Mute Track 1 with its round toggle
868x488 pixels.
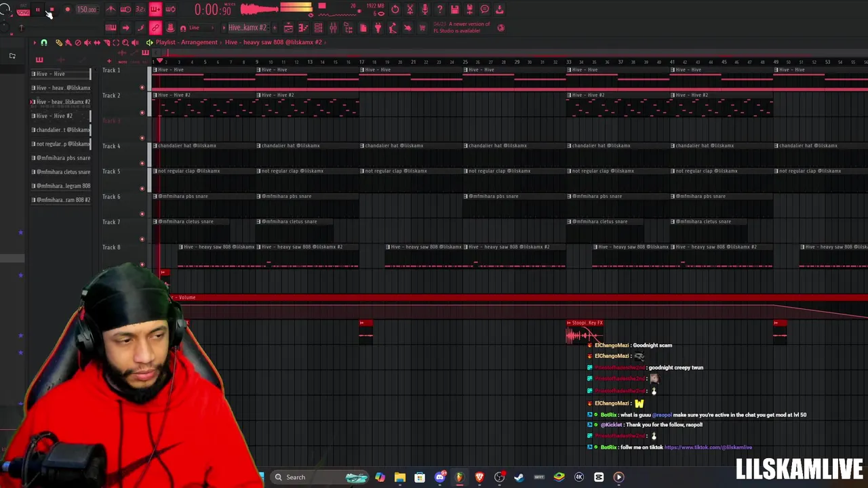coord(142,87)
